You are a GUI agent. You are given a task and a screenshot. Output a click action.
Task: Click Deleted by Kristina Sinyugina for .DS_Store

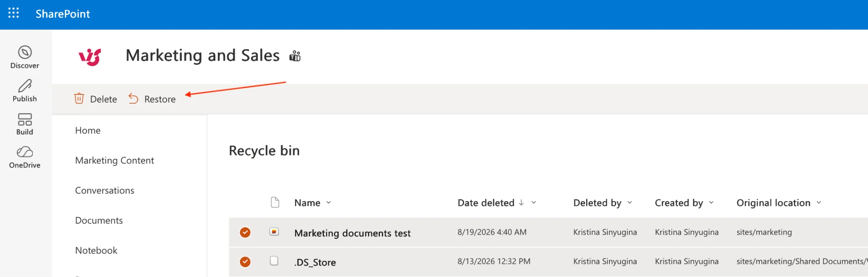(x=605, y=261)
